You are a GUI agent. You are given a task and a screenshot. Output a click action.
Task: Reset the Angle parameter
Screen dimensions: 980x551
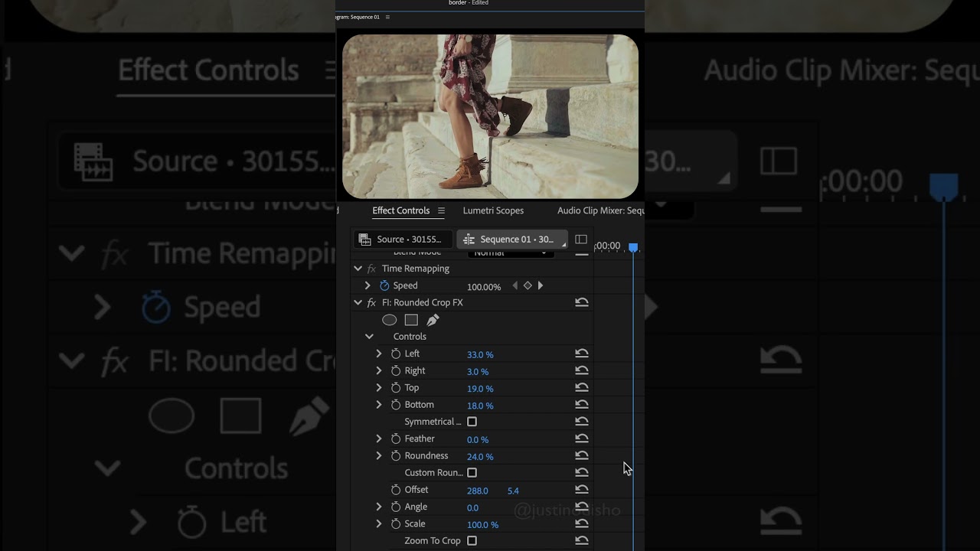pos(582,507)
